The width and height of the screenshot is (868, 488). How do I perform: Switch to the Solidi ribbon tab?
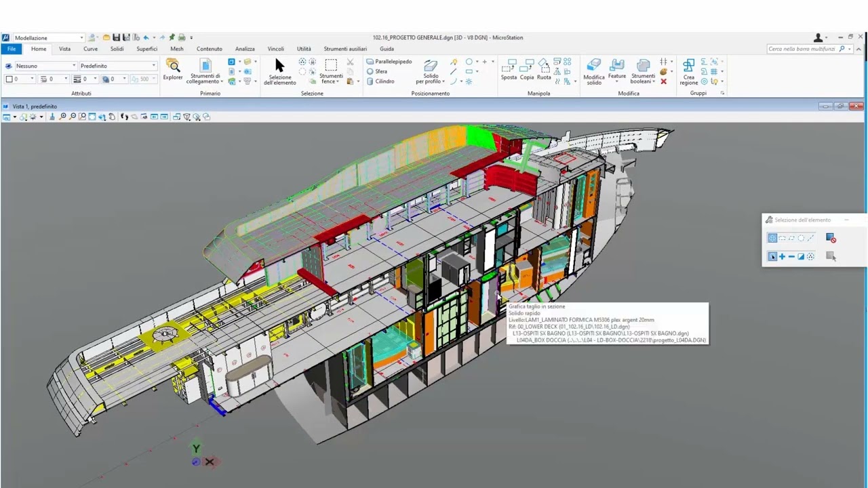tap(117, 49)
